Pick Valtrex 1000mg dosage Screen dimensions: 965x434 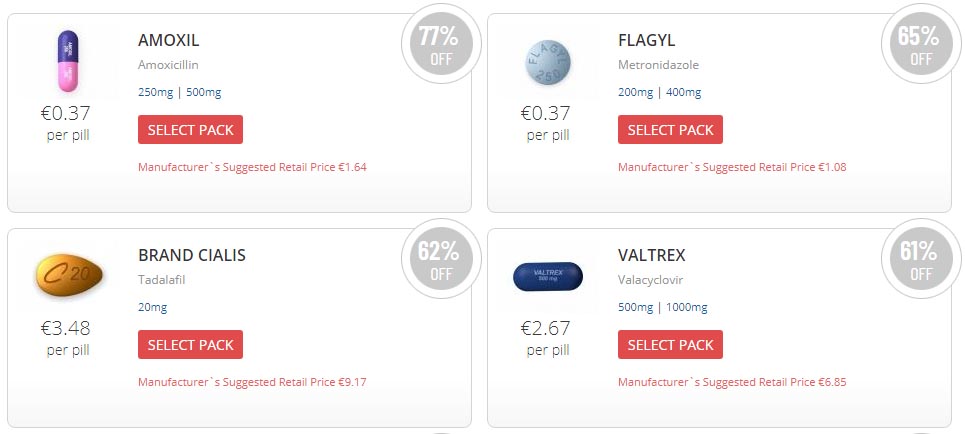point(687,307)
